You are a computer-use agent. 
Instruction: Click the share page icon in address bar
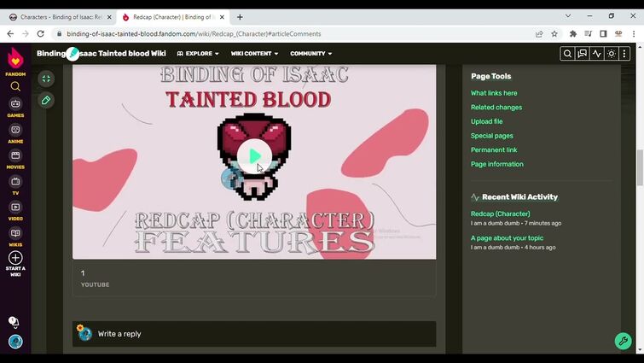point(539,33)
